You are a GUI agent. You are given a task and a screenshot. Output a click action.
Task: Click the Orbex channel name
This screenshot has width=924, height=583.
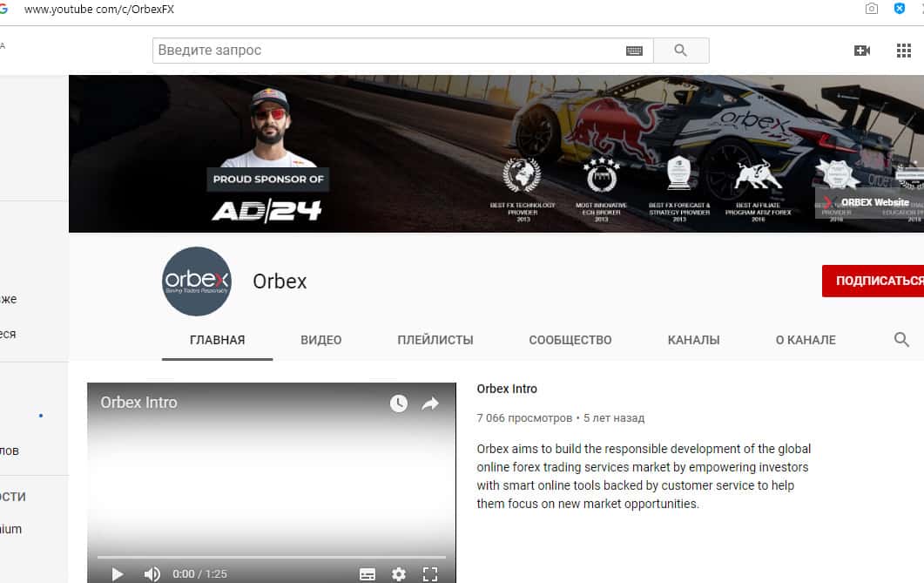[x=280, y=281]
